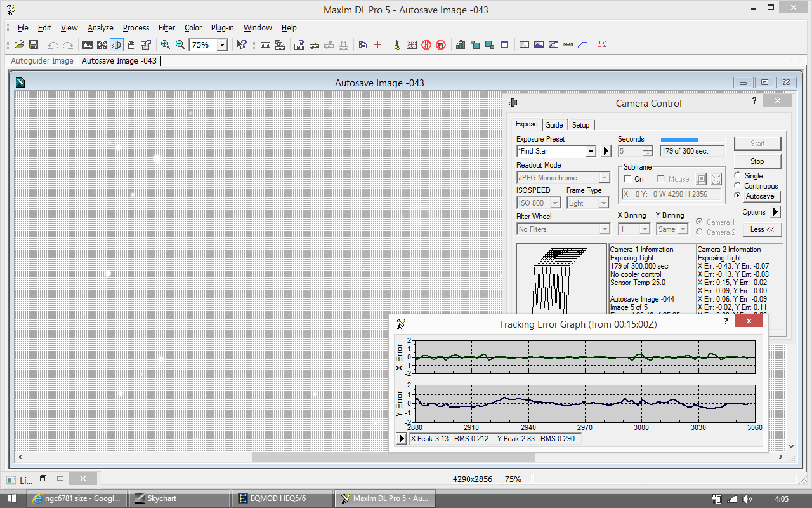Image resolution: width=812 pixels, height=508 pixels.
Task: Select the Camera 1 radio button
Action: click(x=700, y=222)
